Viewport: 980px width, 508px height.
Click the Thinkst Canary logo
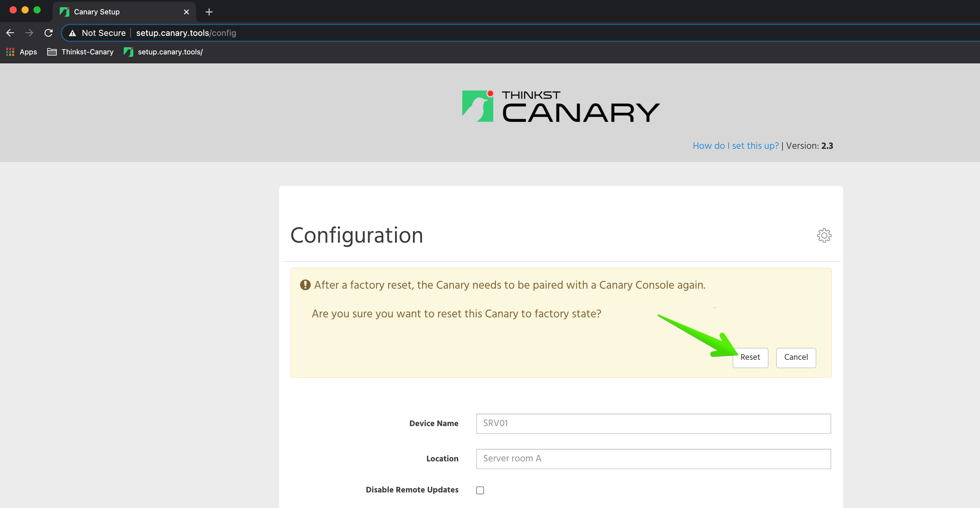coord(561,106)
